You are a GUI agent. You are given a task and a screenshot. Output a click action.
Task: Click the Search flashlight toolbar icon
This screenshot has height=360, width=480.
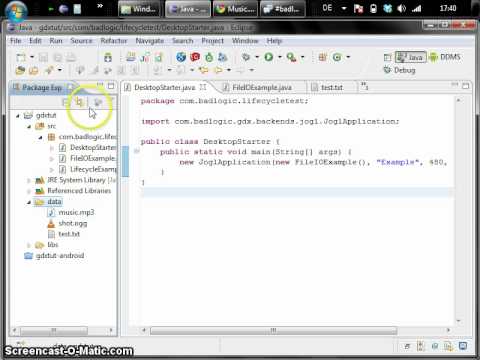[49, 70]
